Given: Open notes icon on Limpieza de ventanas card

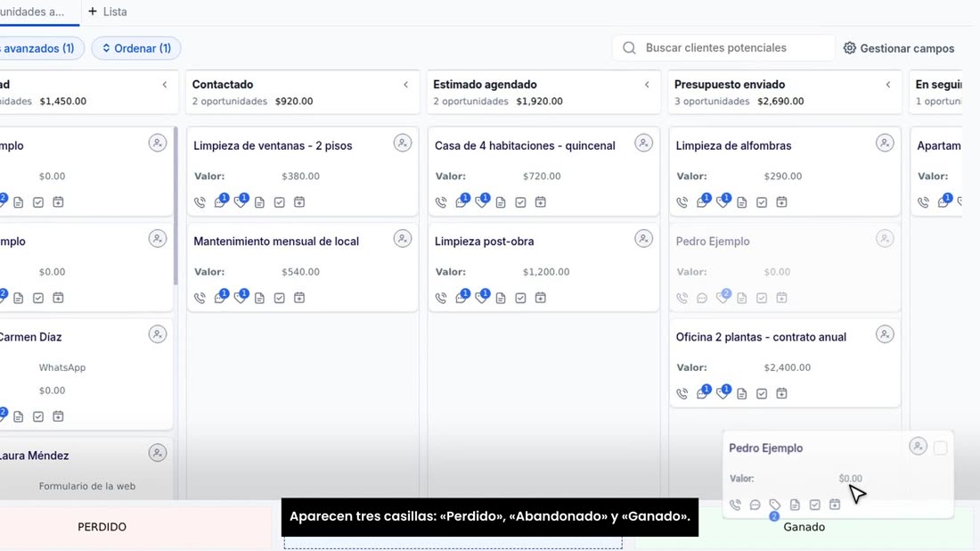Looking at the screenshot, I should pos(259,202).
